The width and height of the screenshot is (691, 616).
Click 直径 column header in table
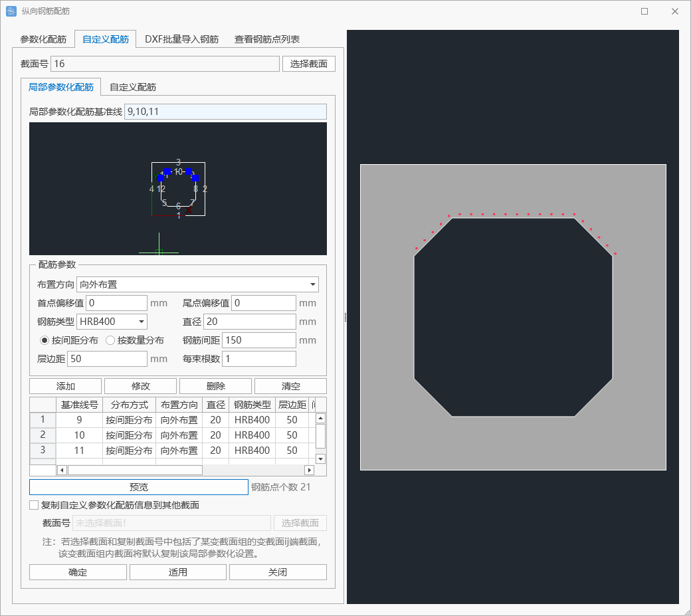pos(215,405)
